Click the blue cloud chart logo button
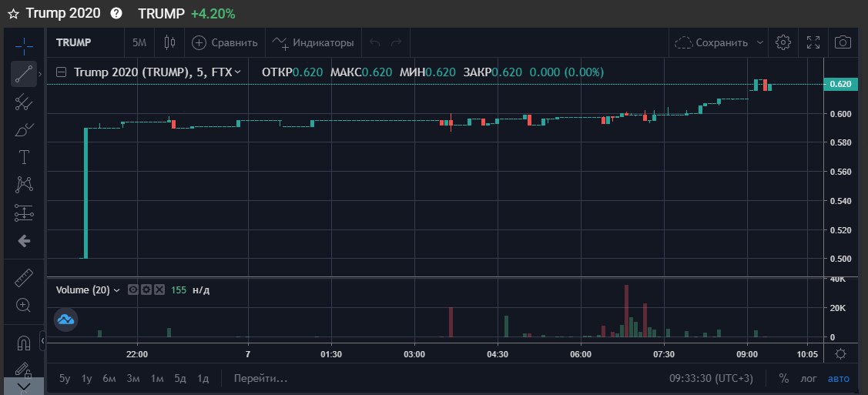This screenshot has height=395, width=868. point(66,320)
